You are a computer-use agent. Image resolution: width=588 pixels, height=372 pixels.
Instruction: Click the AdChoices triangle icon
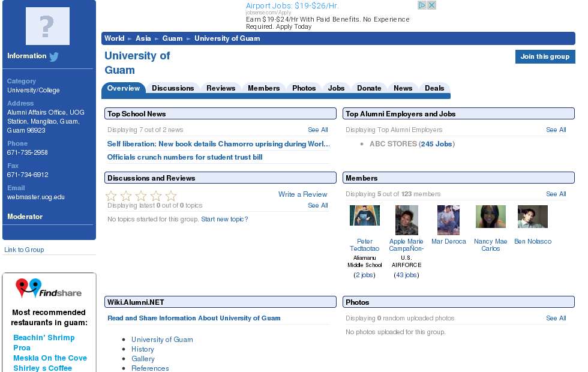point(422,5)
